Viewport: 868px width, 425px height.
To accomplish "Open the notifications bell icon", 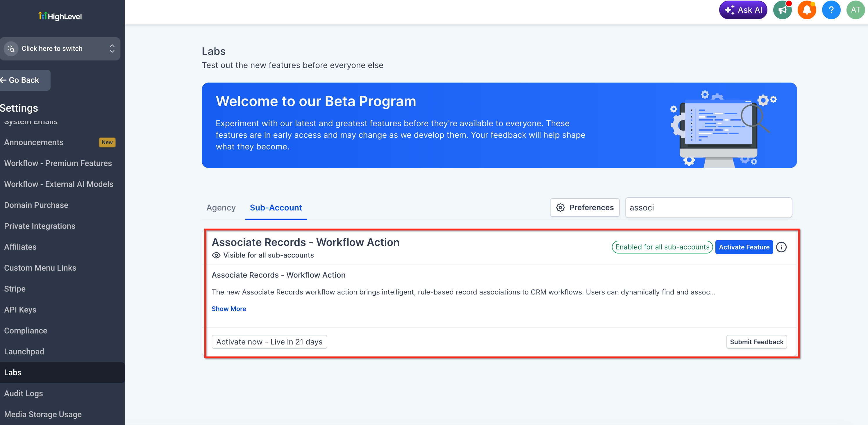I will click(807, 10).
